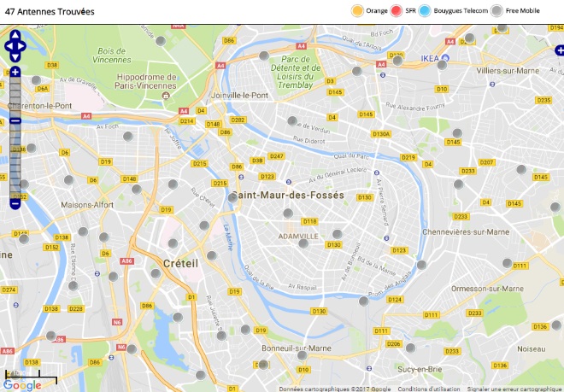Click the 'Créteil' city label
The image size is (564, 392).
180,264
